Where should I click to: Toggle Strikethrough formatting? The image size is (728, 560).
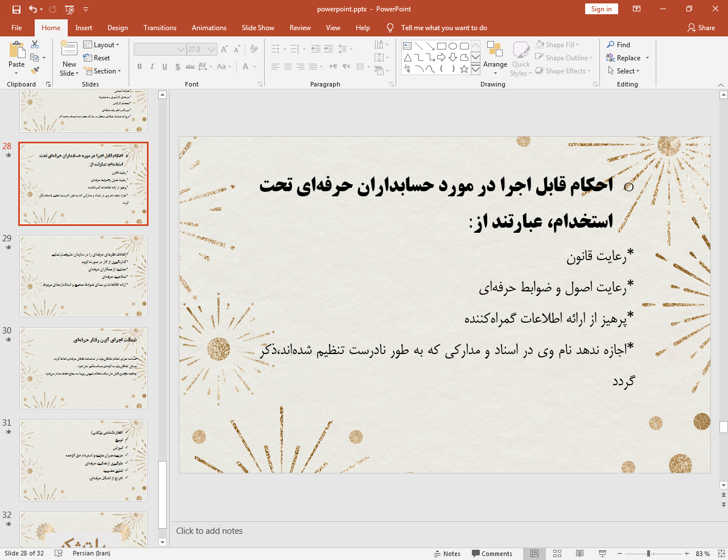pos(190,67)
